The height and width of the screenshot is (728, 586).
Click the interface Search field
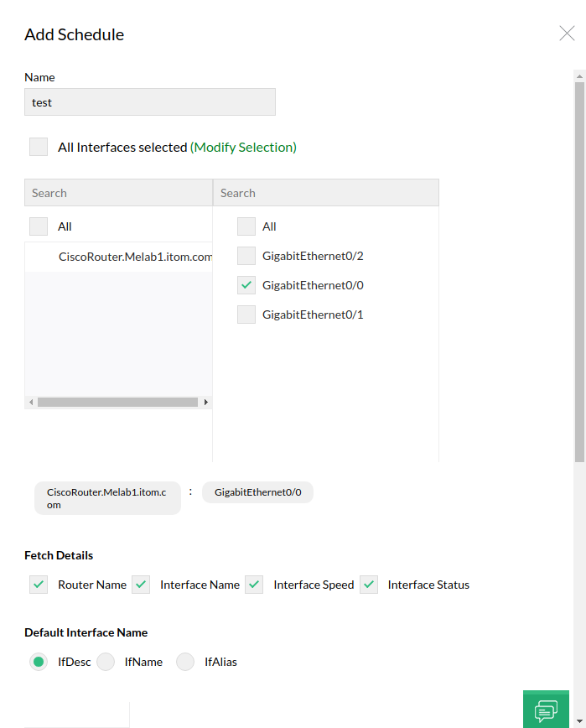(326, 192)
